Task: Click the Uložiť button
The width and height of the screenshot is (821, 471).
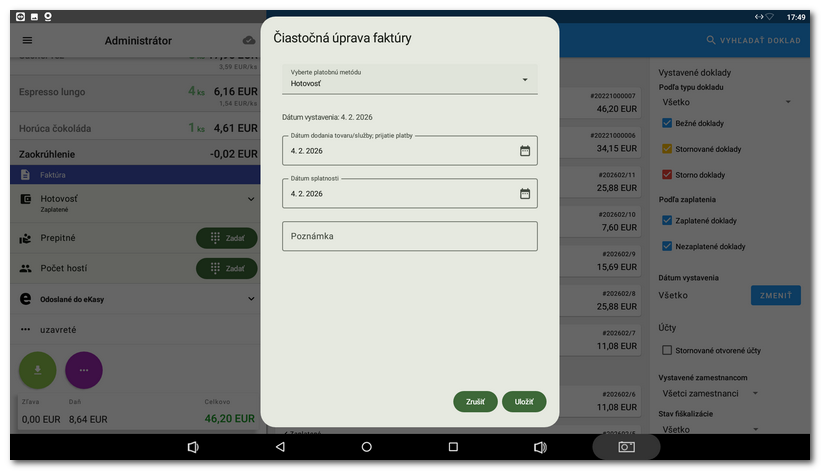Action: tap(524, 402)
